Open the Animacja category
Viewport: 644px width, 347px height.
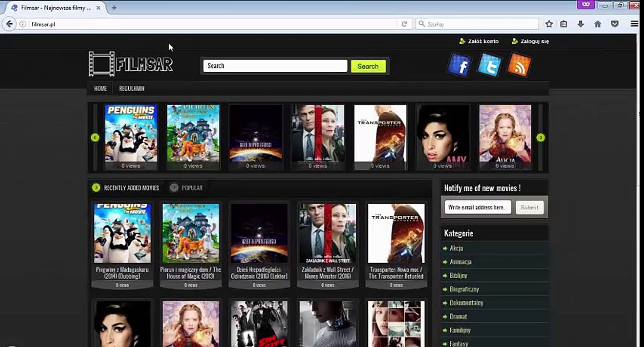pyautogui.click(x=460, y=262)
